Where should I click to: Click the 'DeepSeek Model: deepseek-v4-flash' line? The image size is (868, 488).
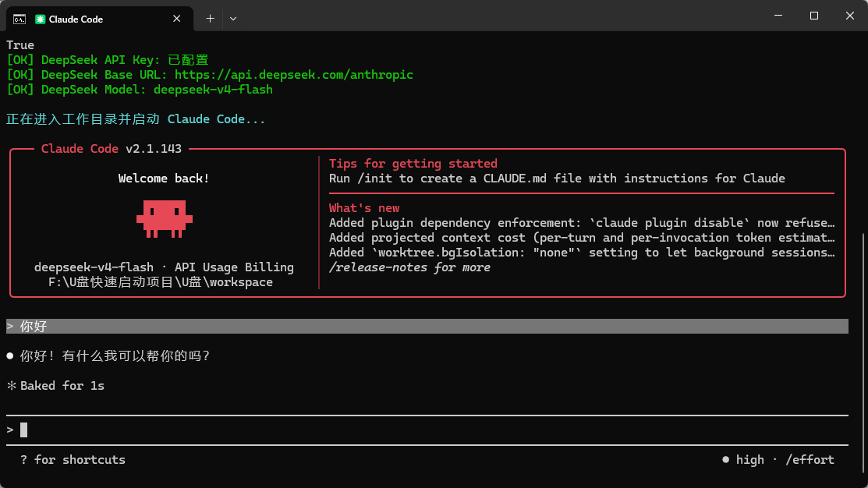pyautogui.click(x=140, y=90)
